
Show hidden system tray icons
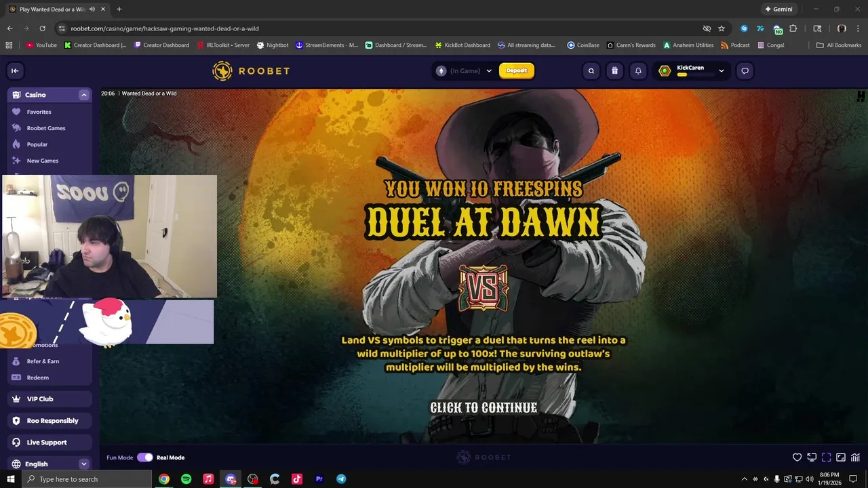click(x=745, y=479)
